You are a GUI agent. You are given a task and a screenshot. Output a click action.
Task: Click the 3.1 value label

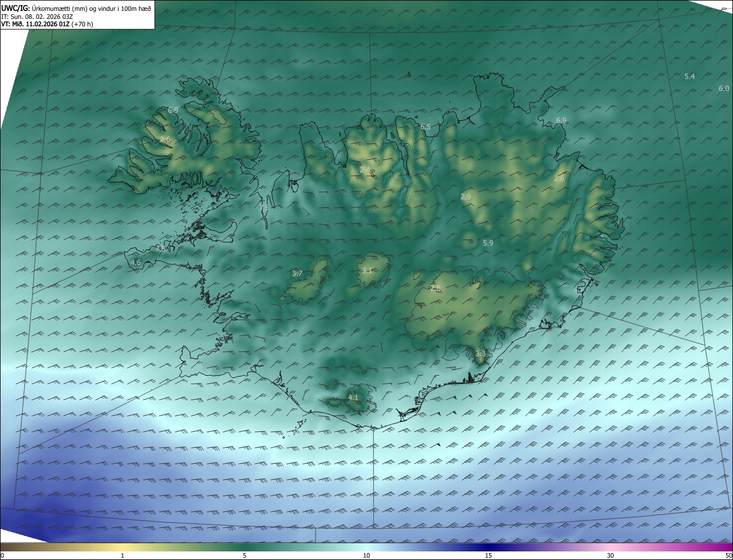tap(367, 270)
